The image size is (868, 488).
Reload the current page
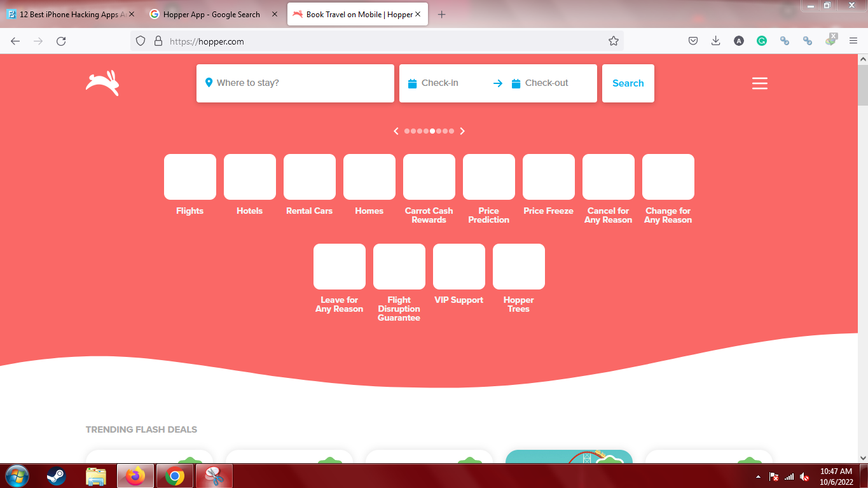click(61, 41)
